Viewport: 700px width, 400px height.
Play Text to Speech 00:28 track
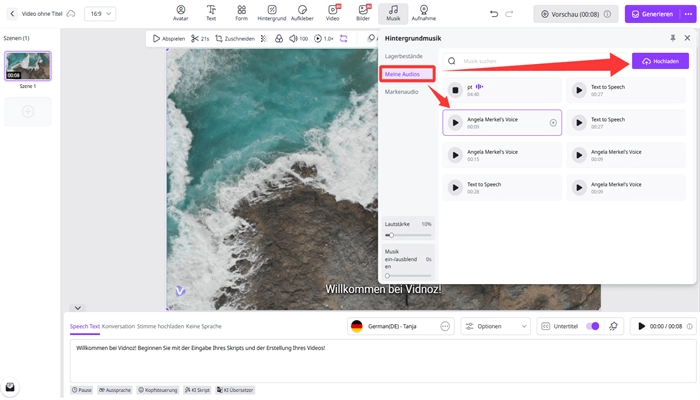(x=455, y=188)
